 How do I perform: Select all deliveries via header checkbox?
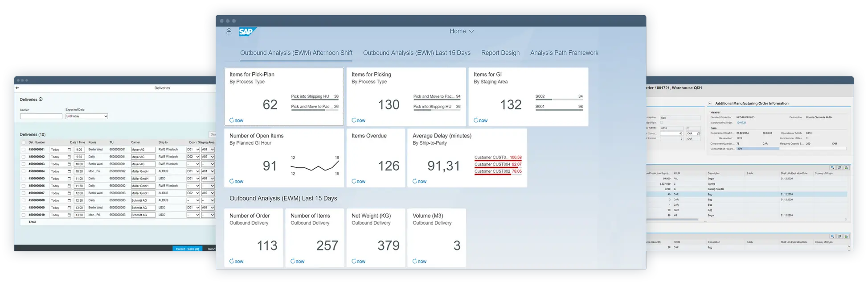[24, 143]
